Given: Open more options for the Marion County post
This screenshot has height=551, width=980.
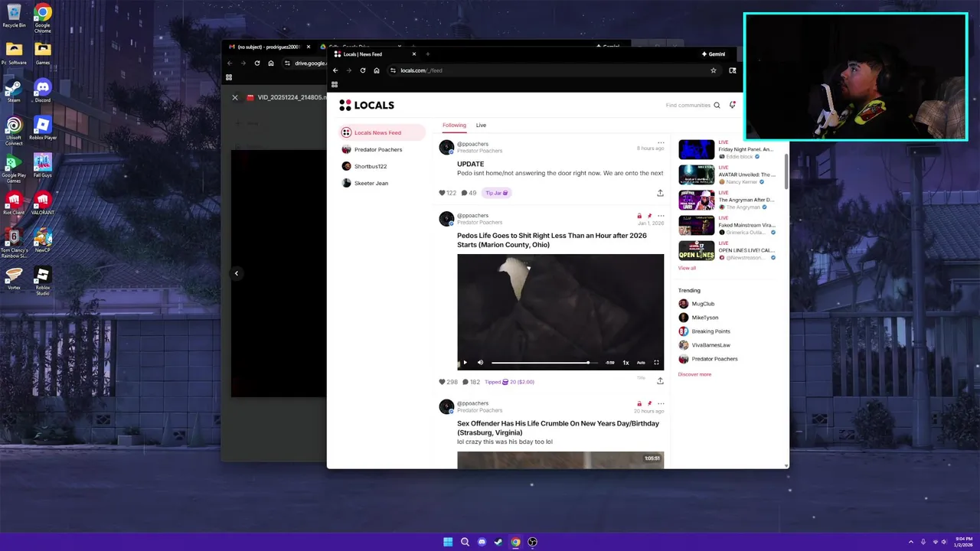Looking at the screenshot, I should [661, 216].
